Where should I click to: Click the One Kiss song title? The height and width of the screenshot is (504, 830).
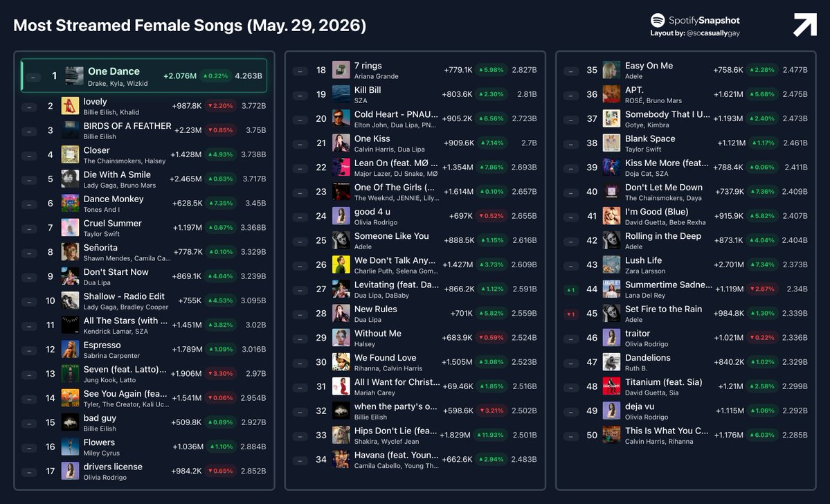[372, 138]
